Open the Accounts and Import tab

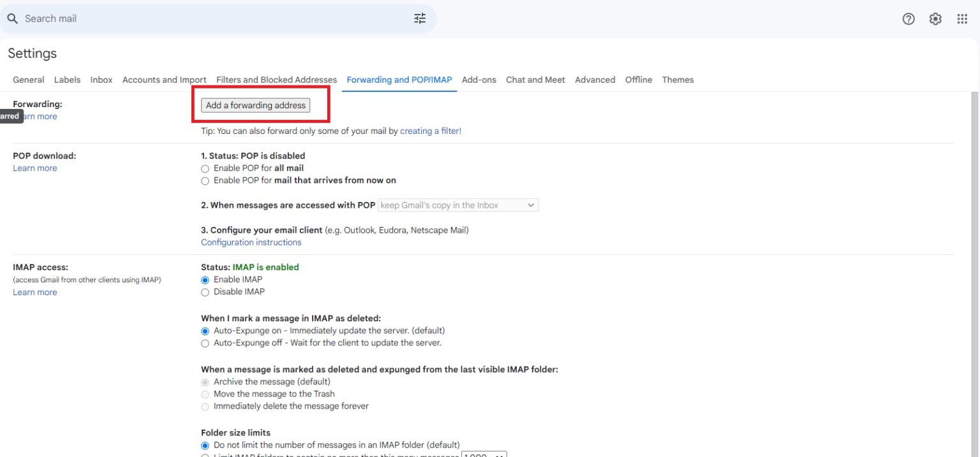coord(164,80)
